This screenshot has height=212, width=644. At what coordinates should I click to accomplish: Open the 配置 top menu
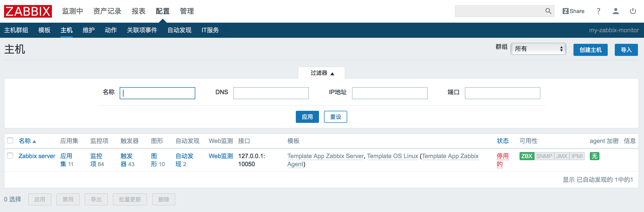point(163,11)
